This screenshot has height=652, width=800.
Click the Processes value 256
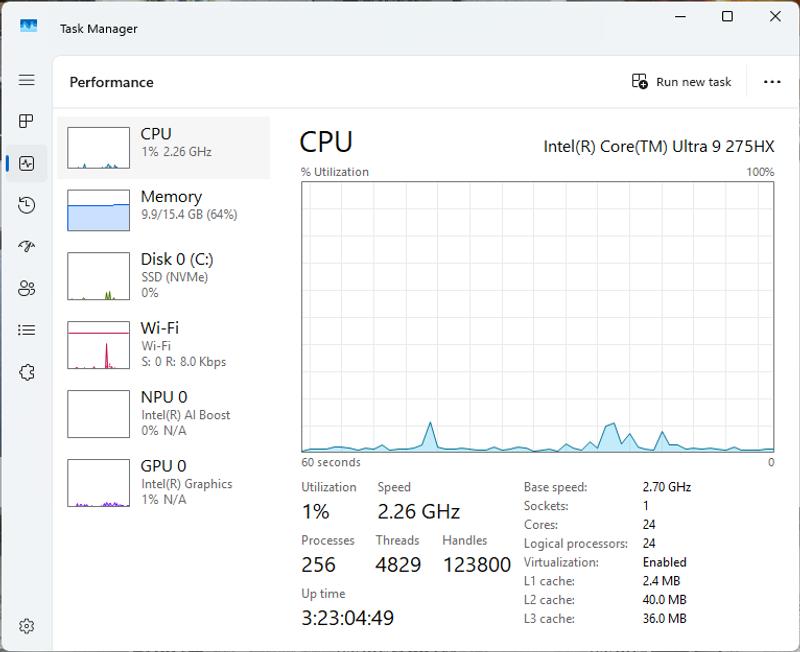tap(318, 565)
